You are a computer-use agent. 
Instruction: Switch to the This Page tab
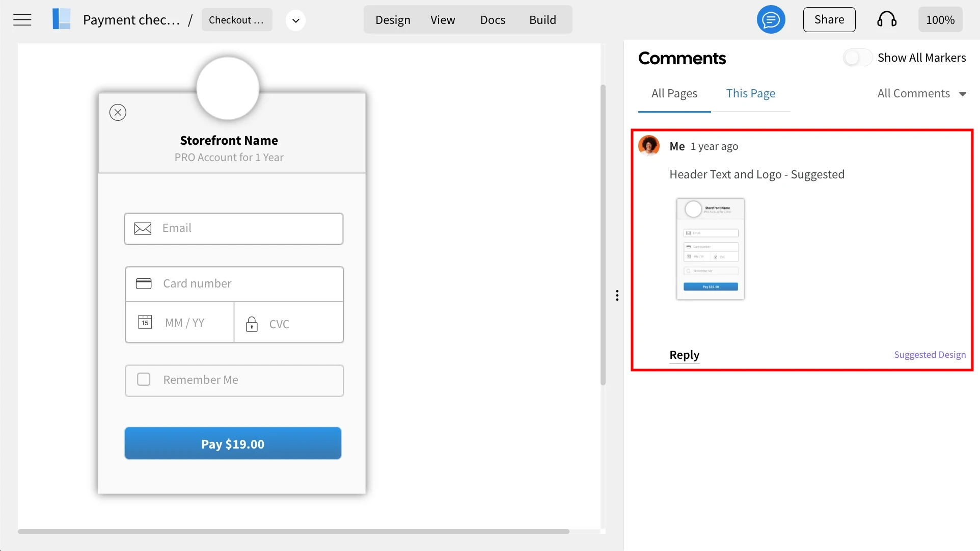(750, 93)
